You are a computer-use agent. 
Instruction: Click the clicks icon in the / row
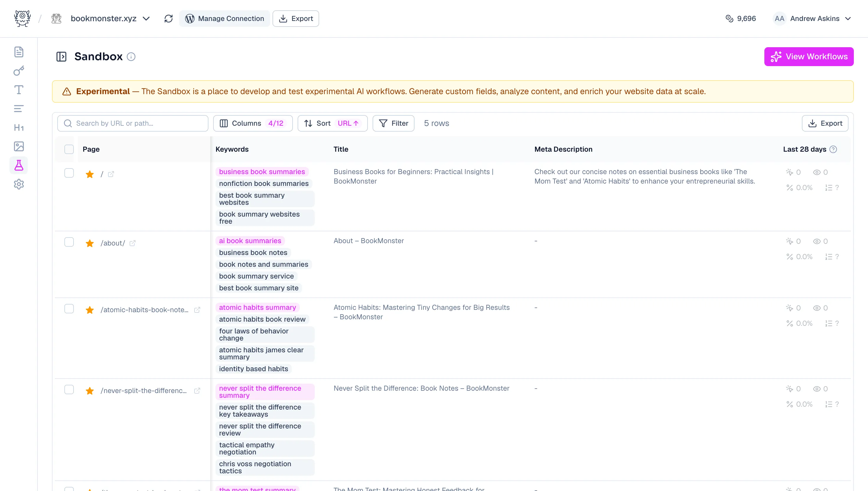click(789, 172)
